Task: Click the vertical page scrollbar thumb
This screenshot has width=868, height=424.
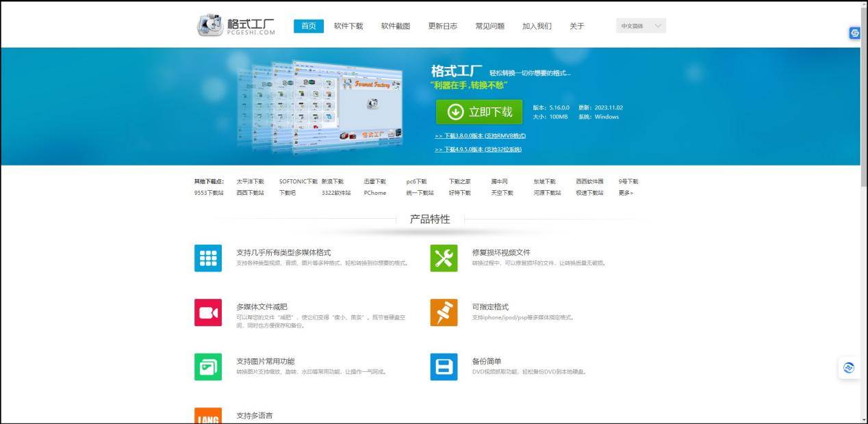Action: (863, 96)
